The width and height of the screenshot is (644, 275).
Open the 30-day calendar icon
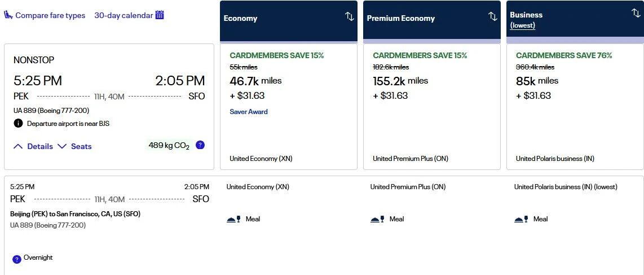point(160,15)
